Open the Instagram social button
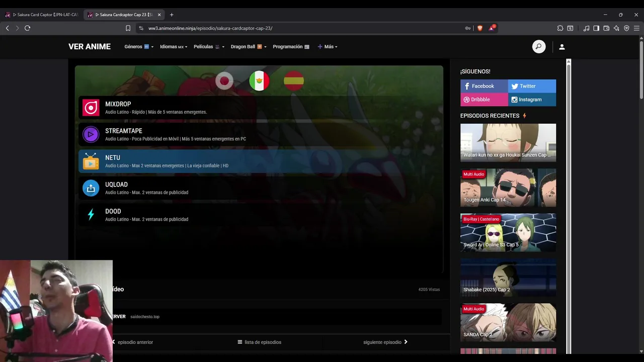This screenshot has height=362, width=644. 532,100
